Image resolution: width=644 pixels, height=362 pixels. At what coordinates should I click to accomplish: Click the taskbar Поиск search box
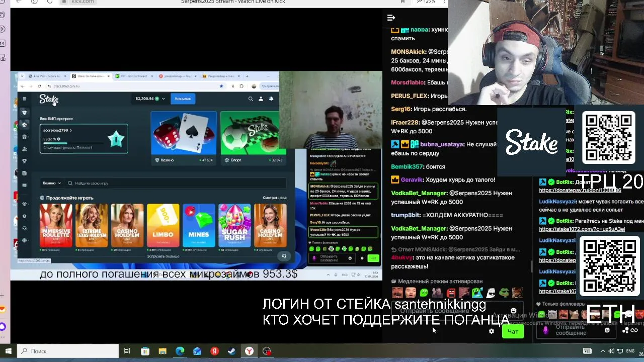point(68,351)
